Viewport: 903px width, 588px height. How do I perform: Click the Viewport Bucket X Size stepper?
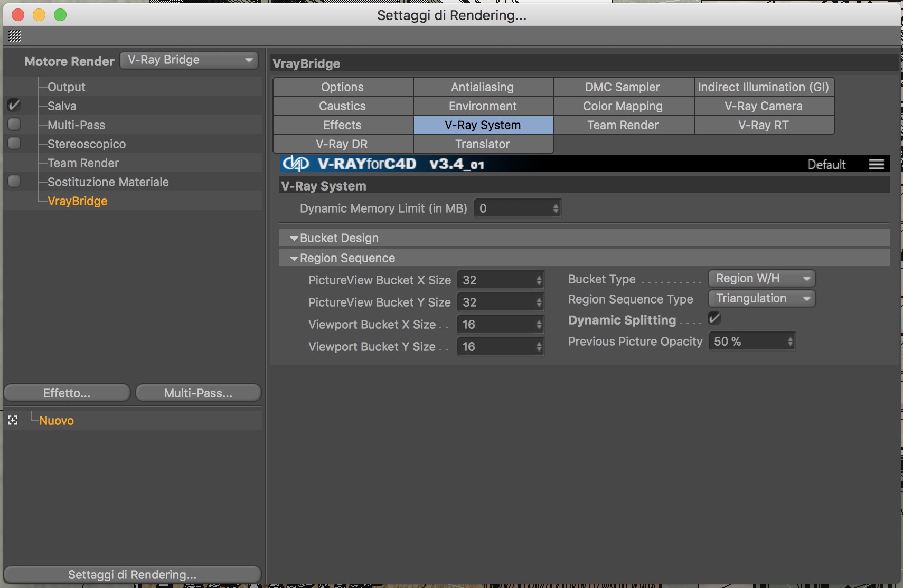pos(539,325)
